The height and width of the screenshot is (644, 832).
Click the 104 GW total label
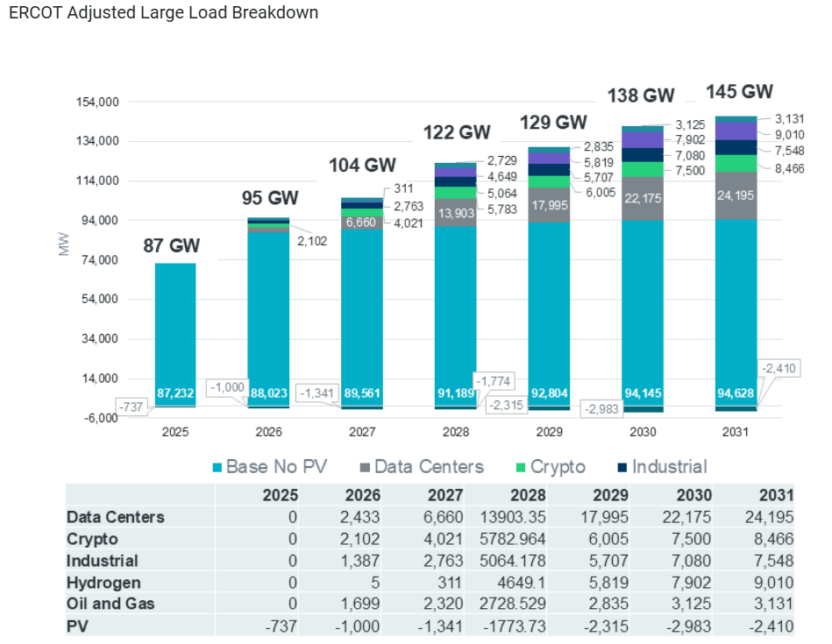362,165
